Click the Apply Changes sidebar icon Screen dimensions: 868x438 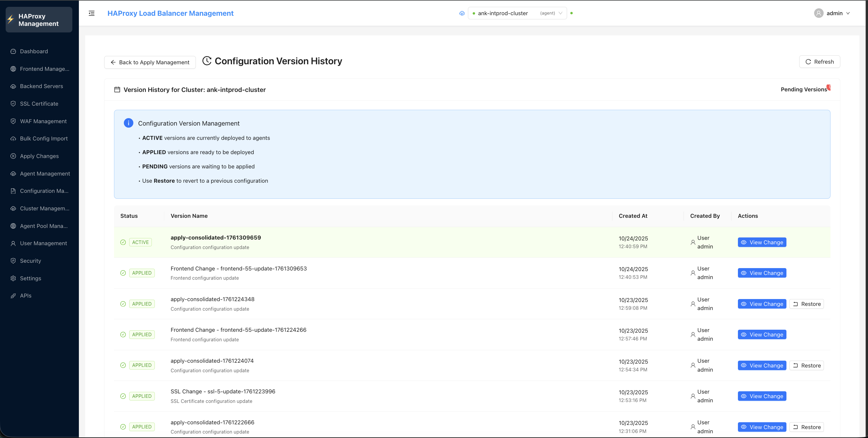tap(13, 156)
